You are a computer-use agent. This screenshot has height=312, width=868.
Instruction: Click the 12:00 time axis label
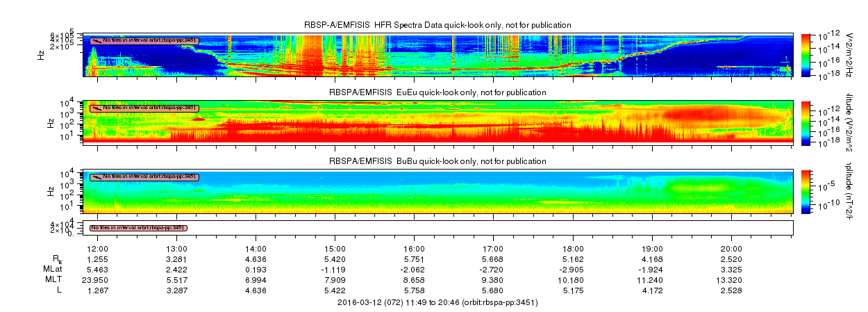96,249
